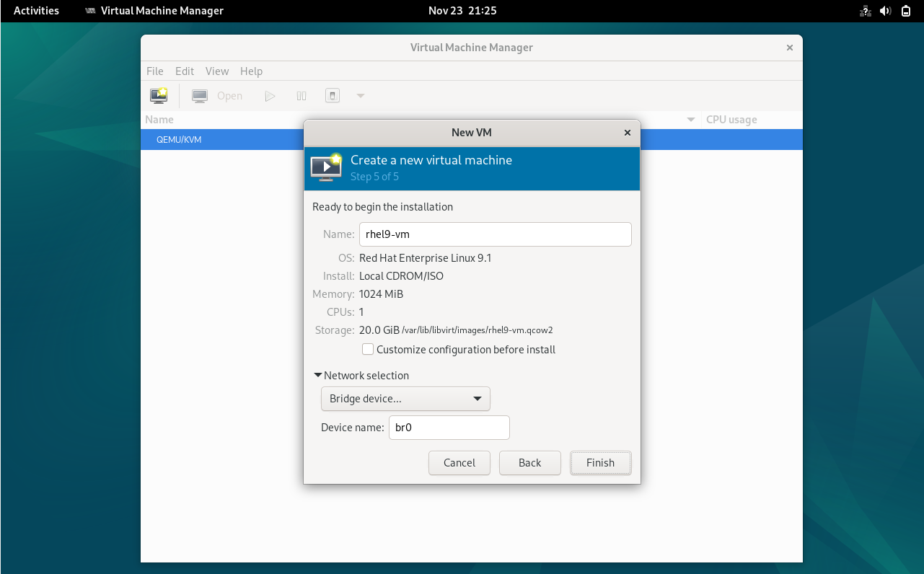Go Back to the previous step
924x574 pixels.
click(x=530, y=463)
